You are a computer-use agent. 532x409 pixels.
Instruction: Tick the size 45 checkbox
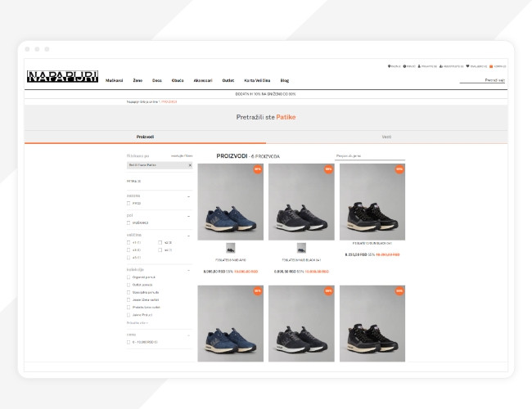pos(128,258)
